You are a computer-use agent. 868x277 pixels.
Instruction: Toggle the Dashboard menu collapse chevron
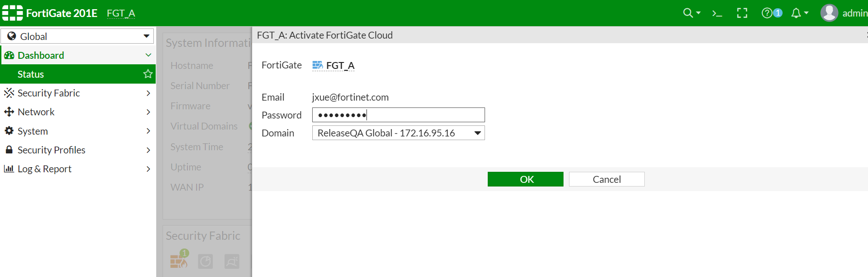[148, 55]
